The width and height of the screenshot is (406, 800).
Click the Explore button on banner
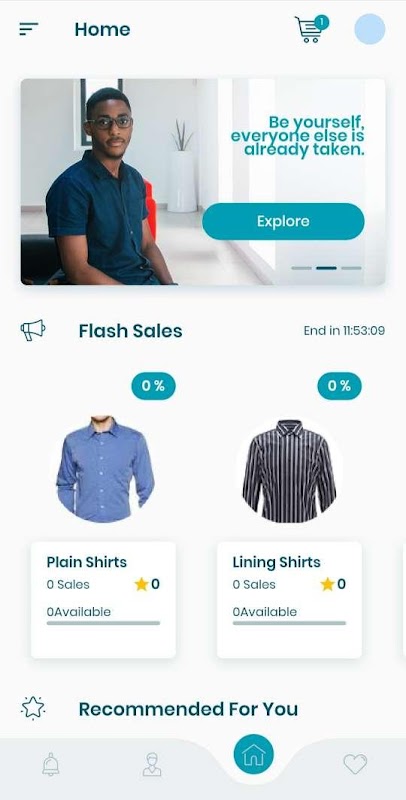click(x=283, y=221)
